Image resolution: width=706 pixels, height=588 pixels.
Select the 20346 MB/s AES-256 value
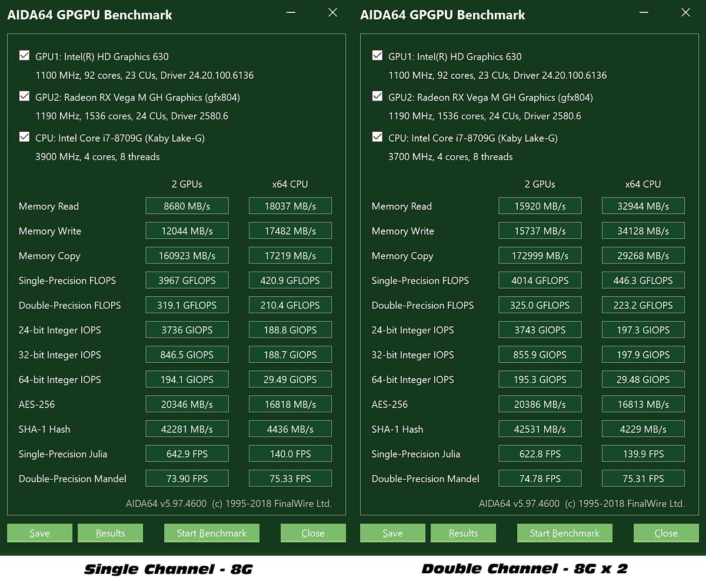click(187, 404)
